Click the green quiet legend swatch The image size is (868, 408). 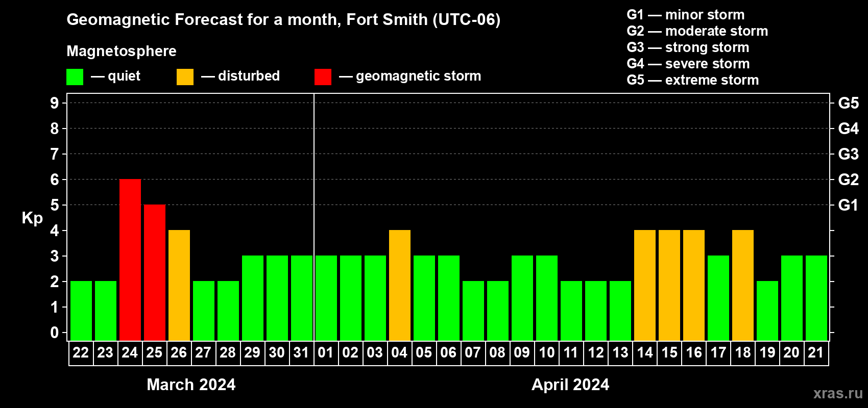pos(75,77)
